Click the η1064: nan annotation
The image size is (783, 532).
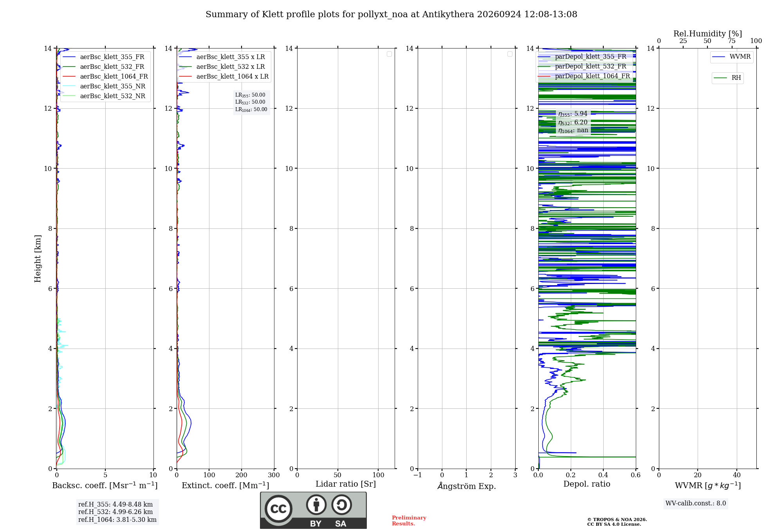(x=573, y=130)
